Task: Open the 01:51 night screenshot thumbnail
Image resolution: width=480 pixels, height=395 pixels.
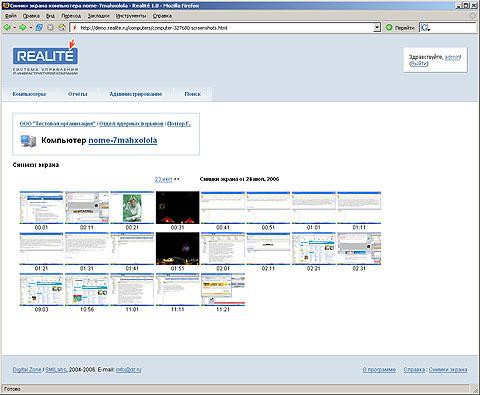Action: click(x=177, y=249)
